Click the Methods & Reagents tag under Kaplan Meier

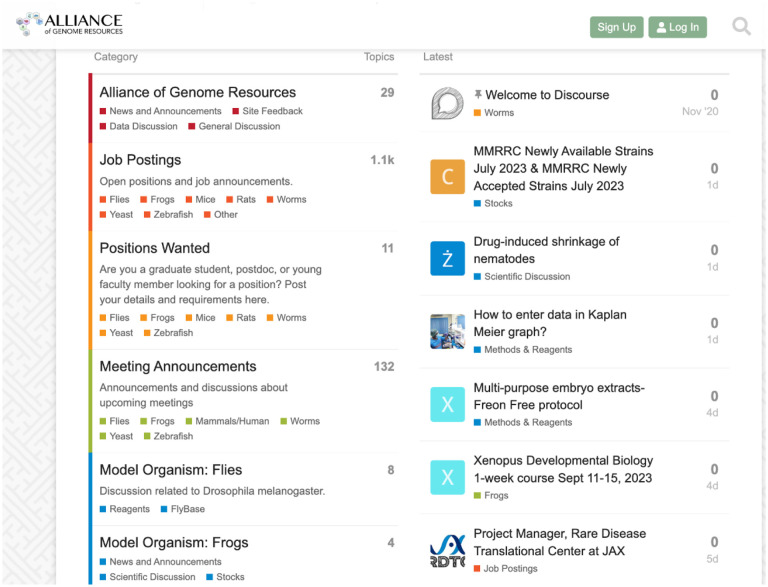[x=528, y=350]
